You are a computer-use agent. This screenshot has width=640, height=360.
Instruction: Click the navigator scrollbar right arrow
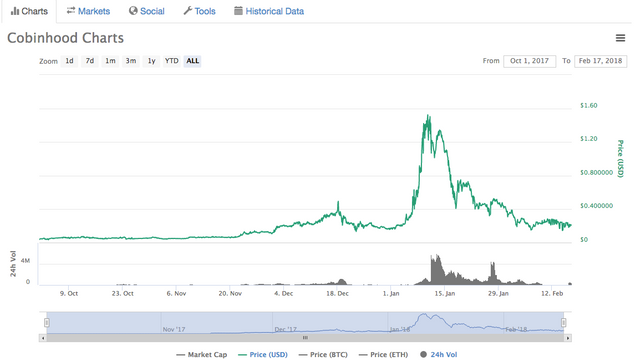coord(568,338)
